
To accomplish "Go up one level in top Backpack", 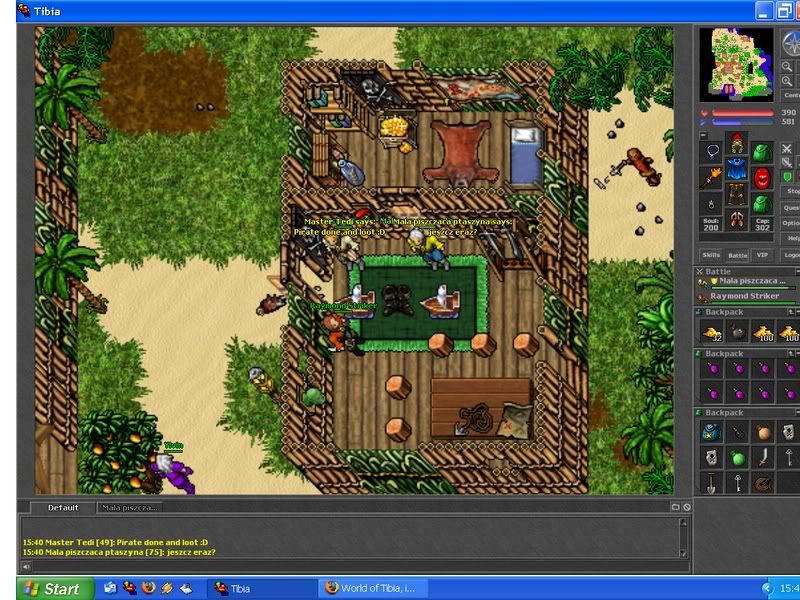I will [x=791, y=312].
